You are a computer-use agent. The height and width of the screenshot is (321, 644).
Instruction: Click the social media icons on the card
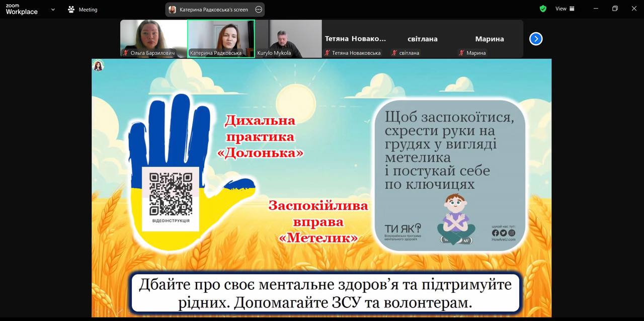pyautogui.click(x=503, y=233)
